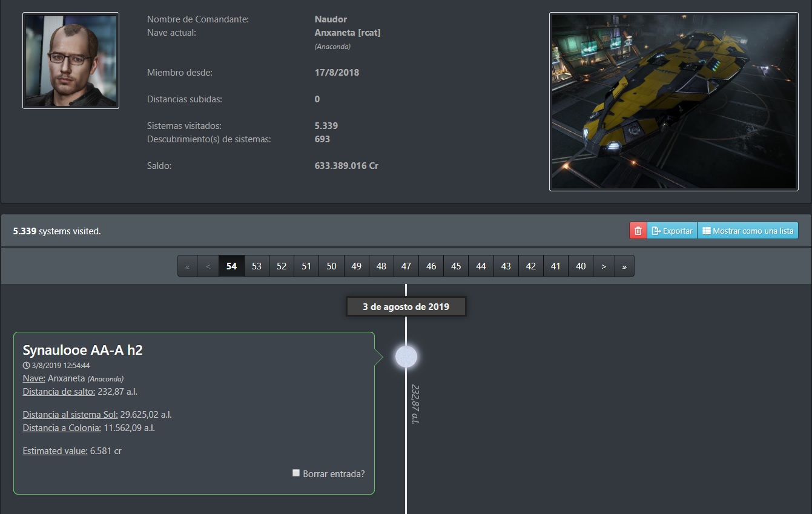Tick the Borrar entrada checkbox

(296, 473)
